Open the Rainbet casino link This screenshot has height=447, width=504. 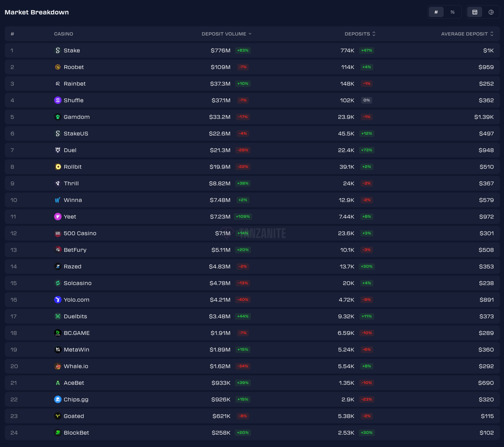pos(75,84)
